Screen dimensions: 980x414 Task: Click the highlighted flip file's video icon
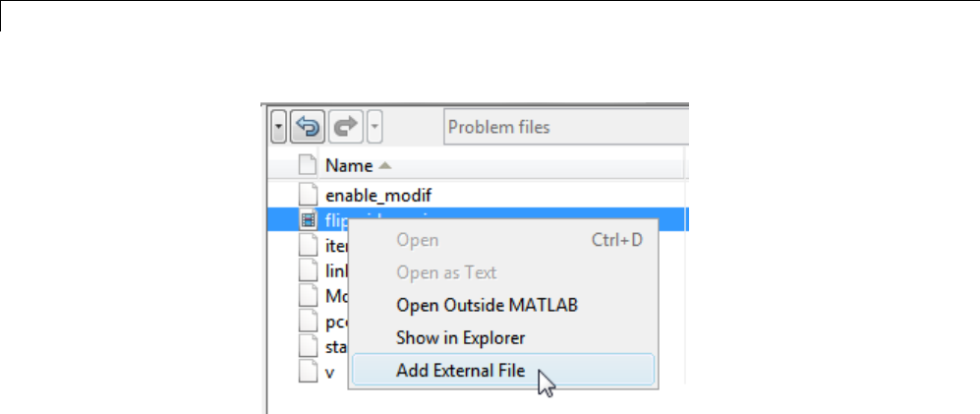[x=308, y=219]
